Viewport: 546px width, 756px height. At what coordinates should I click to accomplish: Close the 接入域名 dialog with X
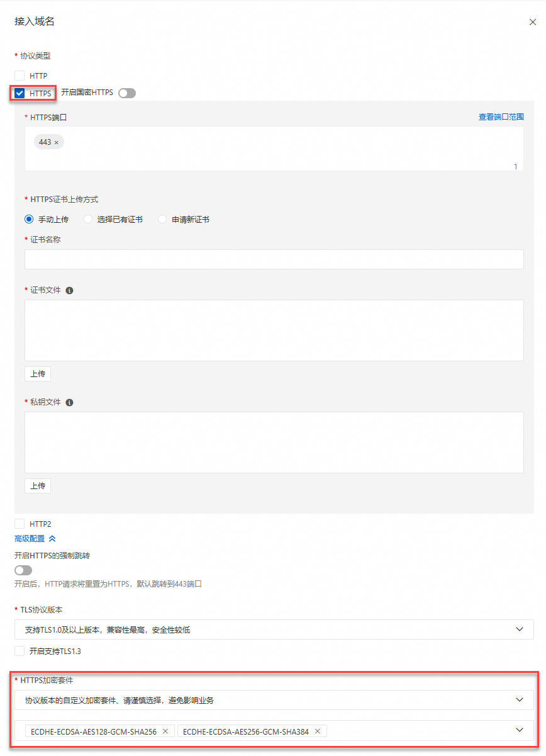533,22
